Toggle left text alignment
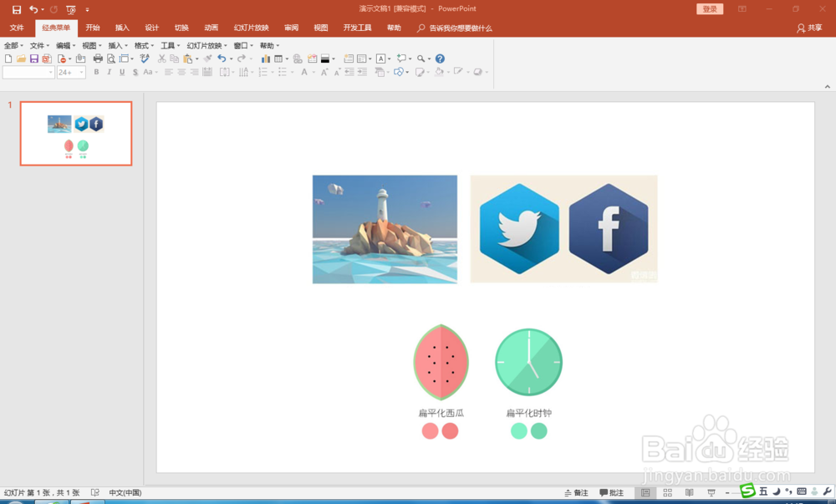This screenshot has width=836, height=504. [169, 72]
